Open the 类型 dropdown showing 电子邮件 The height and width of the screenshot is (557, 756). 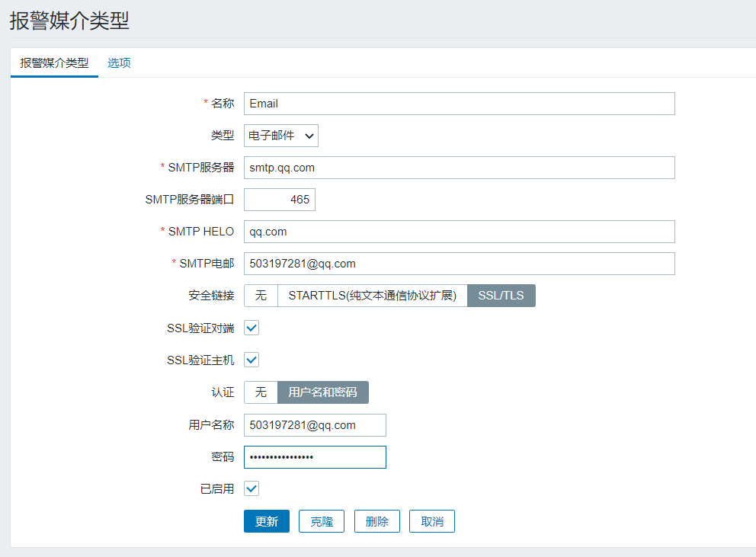[280, 136]
